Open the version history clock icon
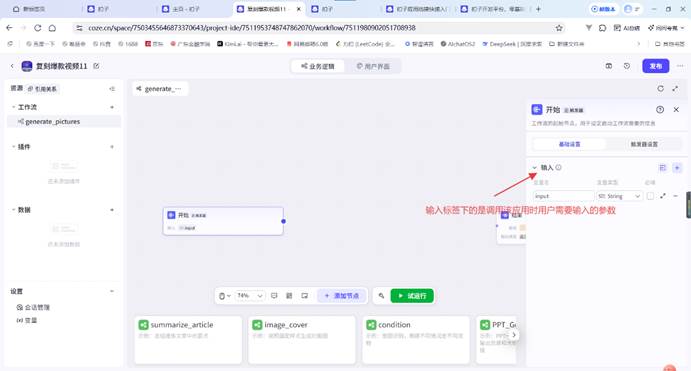The width and height of the screenshot is (691, 371). pyautogui.click(x=627, y=66)
